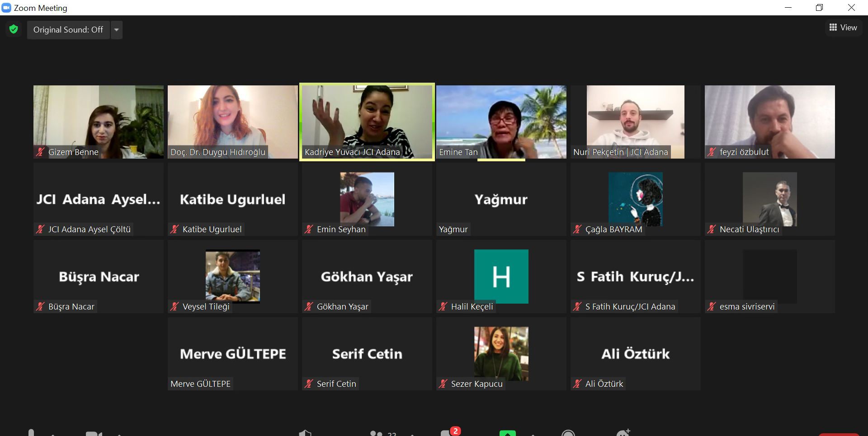
Task: Click the small Merve GÜLTEPE name label
Action: click(x=201, y=384)
